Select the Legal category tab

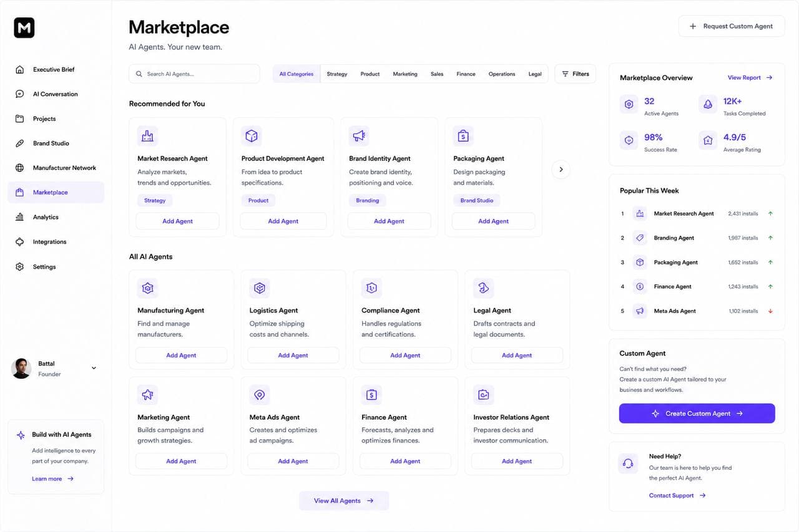[x=535, y=74]
